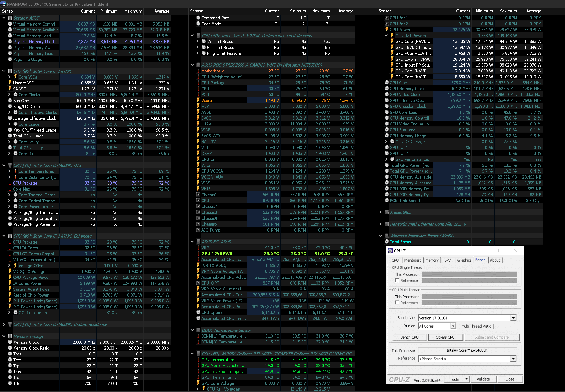Switch to the CPU tab in CPU-Z

point(395,260)
